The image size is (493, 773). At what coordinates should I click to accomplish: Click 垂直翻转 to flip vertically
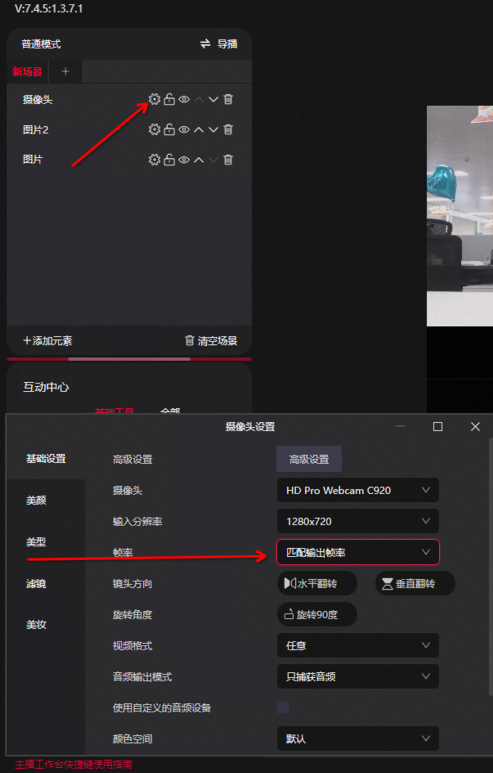coord(415,584)
